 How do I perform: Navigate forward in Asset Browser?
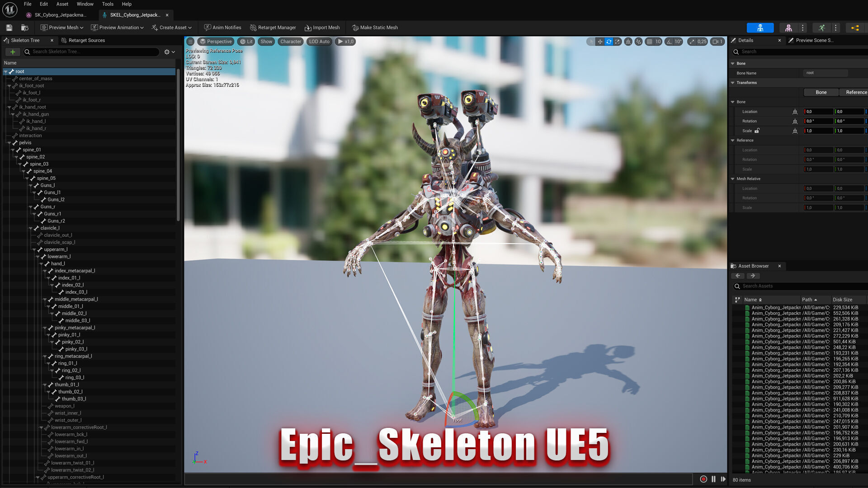(x=753, y=276)
